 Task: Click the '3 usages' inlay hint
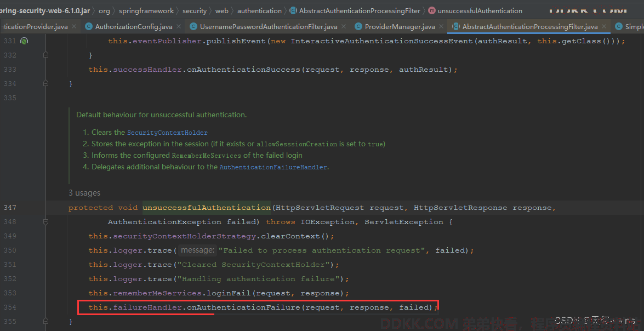[84, 193]
